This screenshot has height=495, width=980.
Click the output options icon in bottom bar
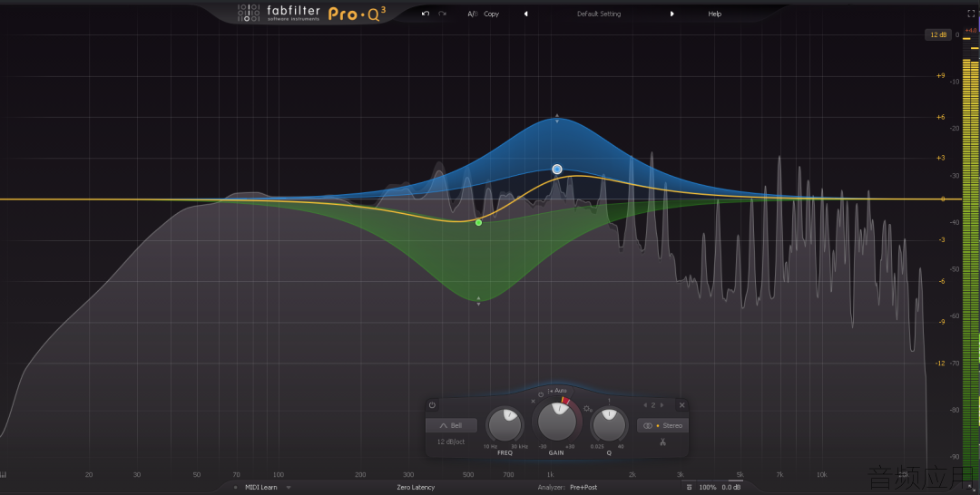(x=690, y=488)
